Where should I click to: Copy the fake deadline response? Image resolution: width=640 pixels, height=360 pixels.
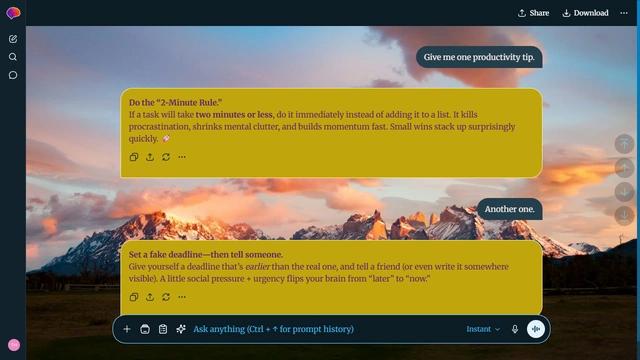pos(133,297)
